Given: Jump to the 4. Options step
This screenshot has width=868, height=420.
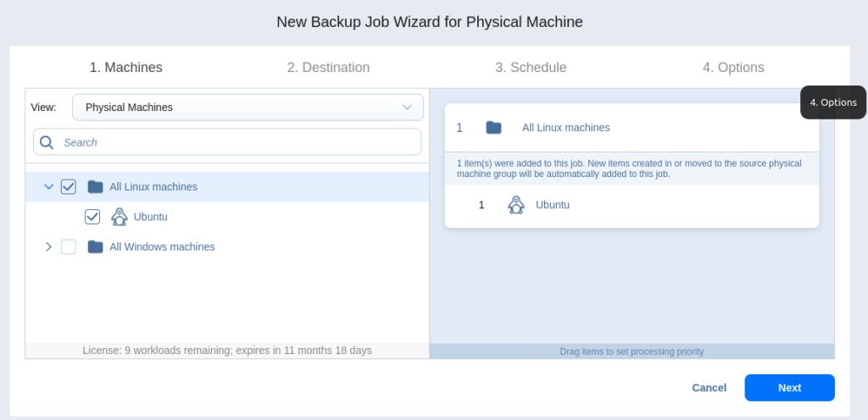Looking at the screenshot, I should point(732,68).
